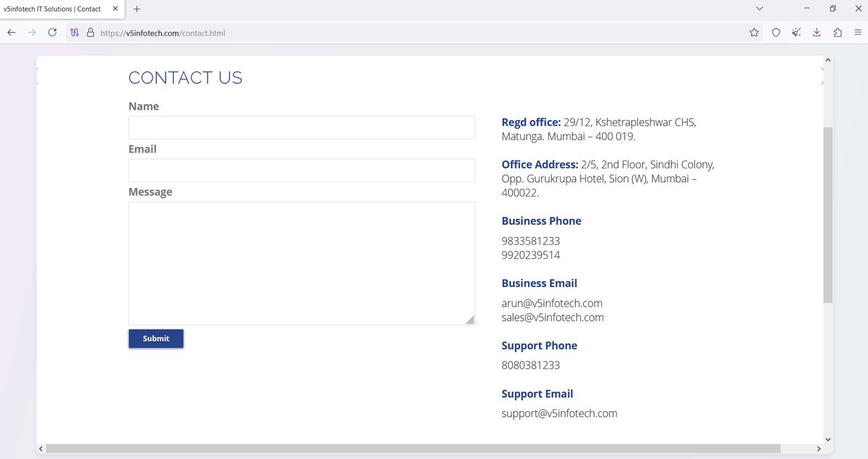868x459 pixels.
Task: View site security lock info
Action: click(90, 33)
